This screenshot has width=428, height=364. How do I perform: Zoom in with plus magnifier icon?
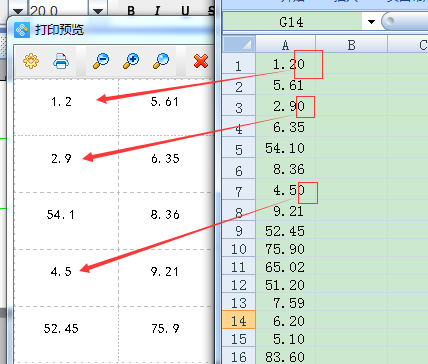pyautogui.click(x=131, y=61)
